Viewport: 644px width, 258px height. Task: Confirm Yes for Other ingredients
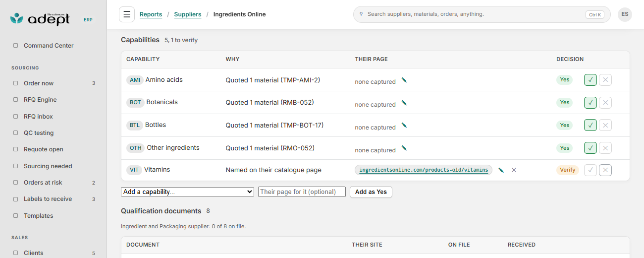coord(590,148)
